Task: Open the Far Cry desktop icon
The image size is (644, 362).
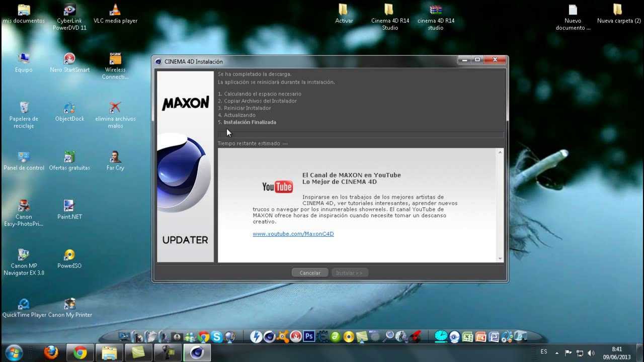Action: pos(115,160)
